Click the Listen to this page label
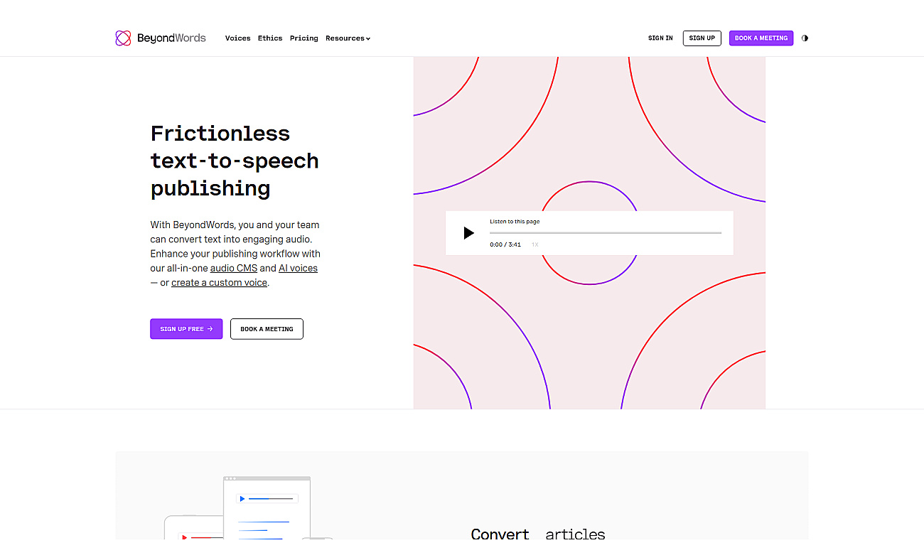 (x=515, y=222)
